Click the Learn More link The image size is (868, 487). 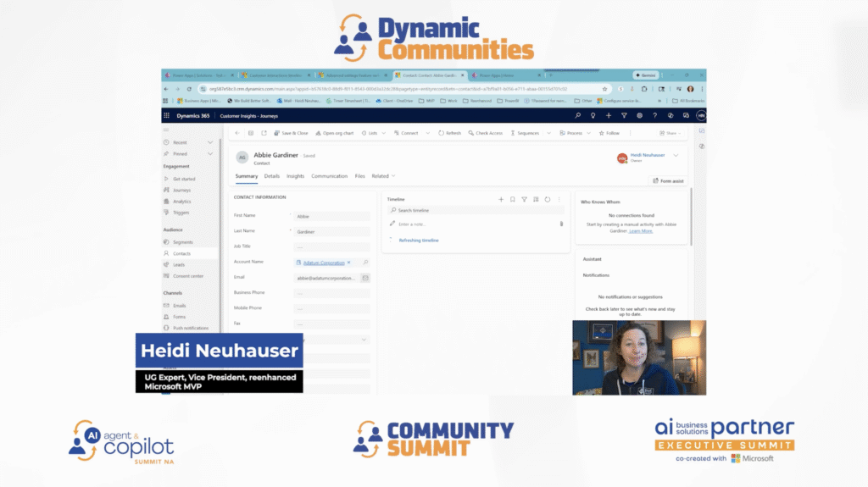pos(641,230)
